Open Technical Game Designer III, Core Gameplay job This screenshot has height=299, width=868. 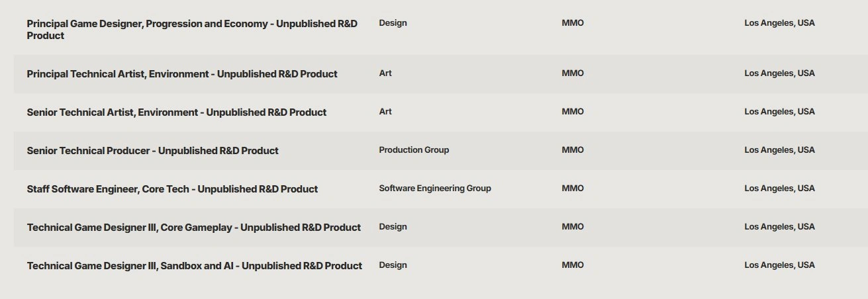tap(194, 228)
